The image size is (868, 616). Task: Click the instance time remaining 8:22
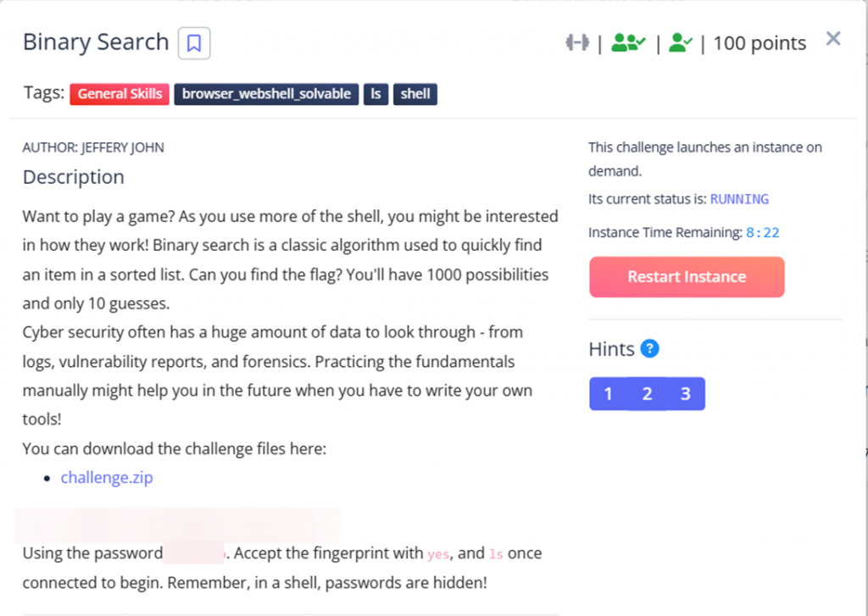(763, 232)
